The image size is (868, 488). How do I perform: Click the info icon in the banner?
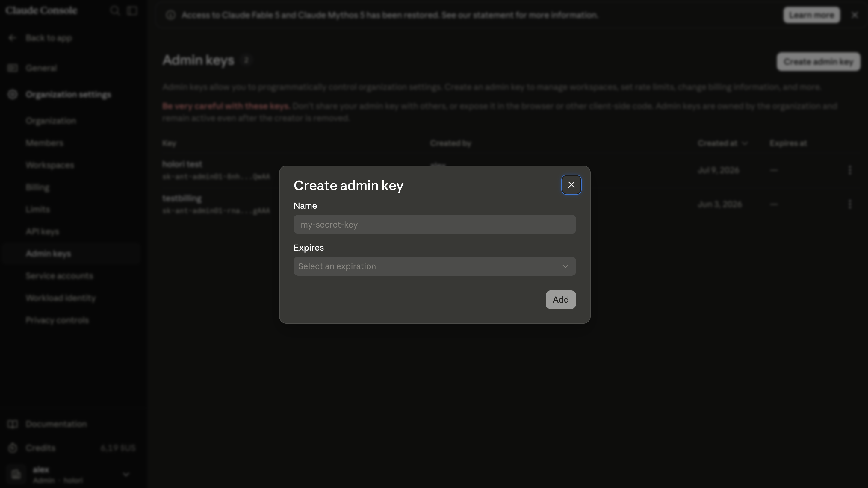(170, 15)
